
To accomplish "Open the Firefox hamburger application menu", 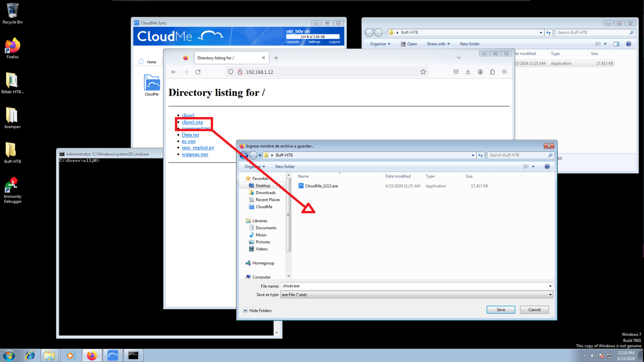I will tap(504, 72).
